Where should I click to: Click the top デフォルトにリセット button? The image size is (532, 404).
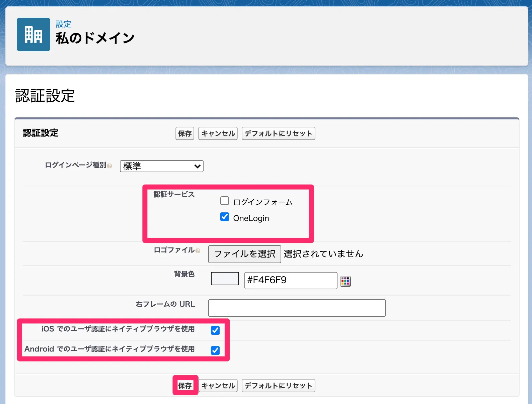coord(278,133)
